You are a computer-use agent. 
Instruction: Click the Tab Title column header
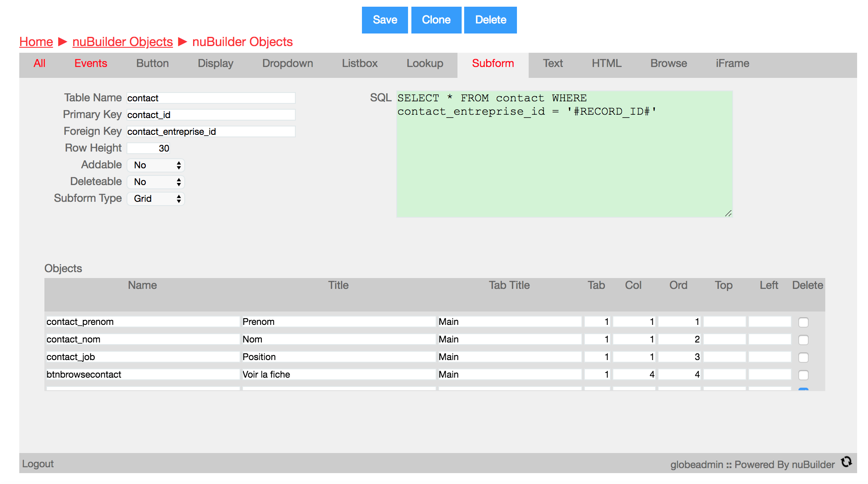coord(509,285)
